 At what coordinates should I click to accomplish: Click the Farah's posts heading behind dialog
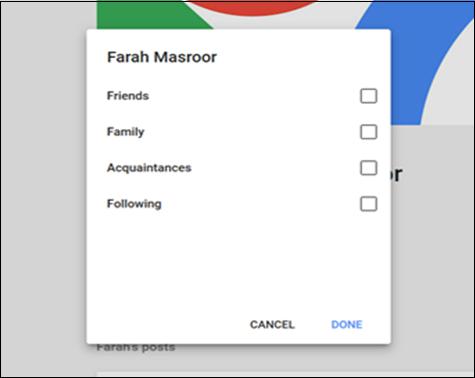(x=136, y=347)
